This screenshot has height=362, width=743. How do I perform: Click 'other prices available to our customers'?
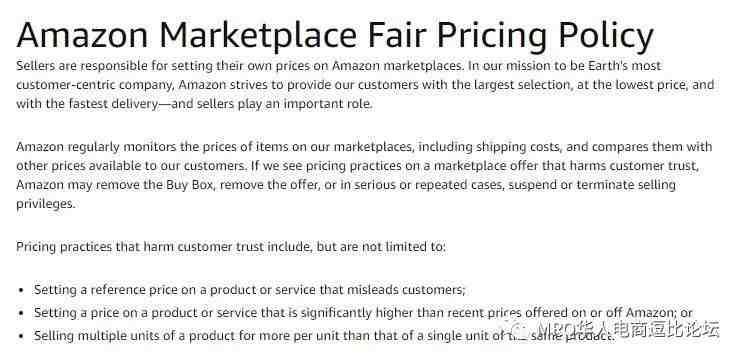(131, 165)
